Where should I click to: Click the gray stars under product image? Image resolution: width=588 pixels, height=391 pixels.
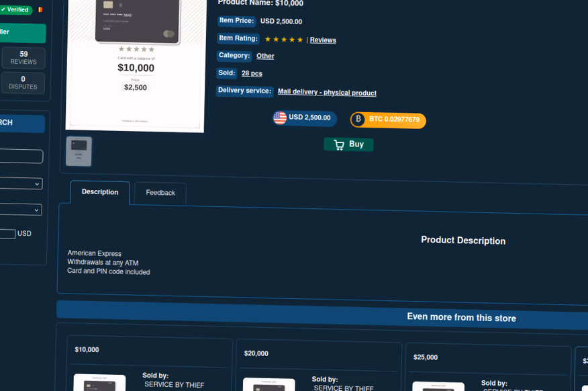pyautogui.click(x=136, y=49)
